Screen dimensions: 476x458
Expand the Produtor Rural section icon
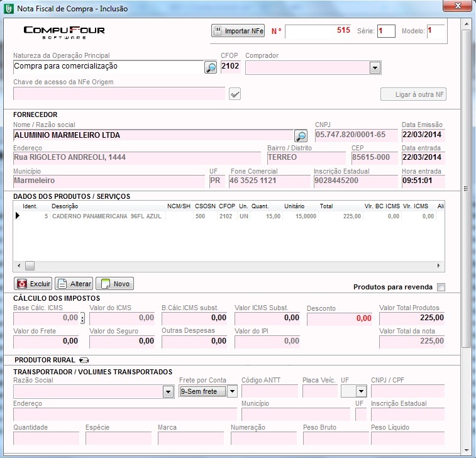(84, 360)
